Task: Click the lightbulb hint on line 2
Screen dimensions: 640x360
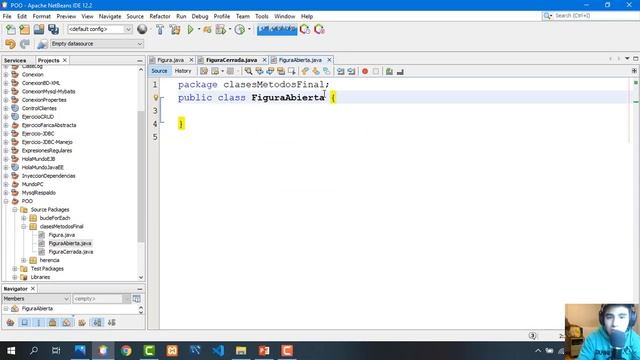Action: pos(156,98)
